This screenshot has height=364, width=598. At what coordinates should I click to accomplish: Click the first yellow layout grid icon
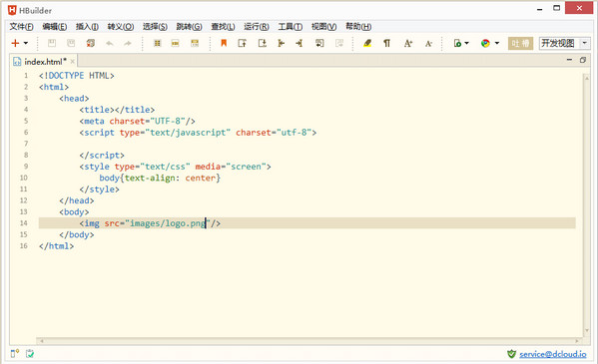pos(157,43)
